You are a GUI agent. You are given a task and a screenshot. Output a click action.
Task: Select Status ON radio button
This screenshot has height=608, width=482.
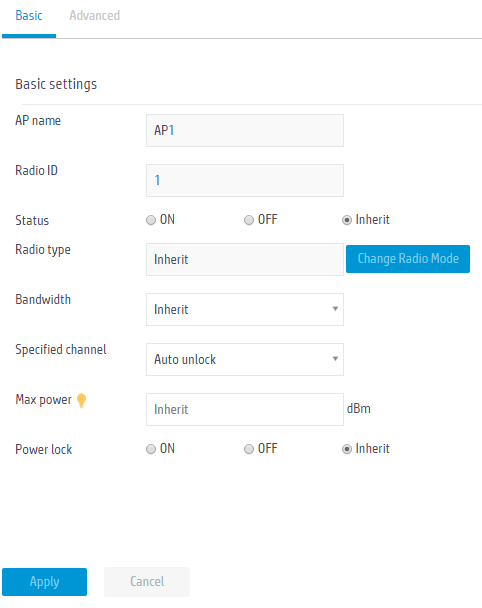click(151, 220)
